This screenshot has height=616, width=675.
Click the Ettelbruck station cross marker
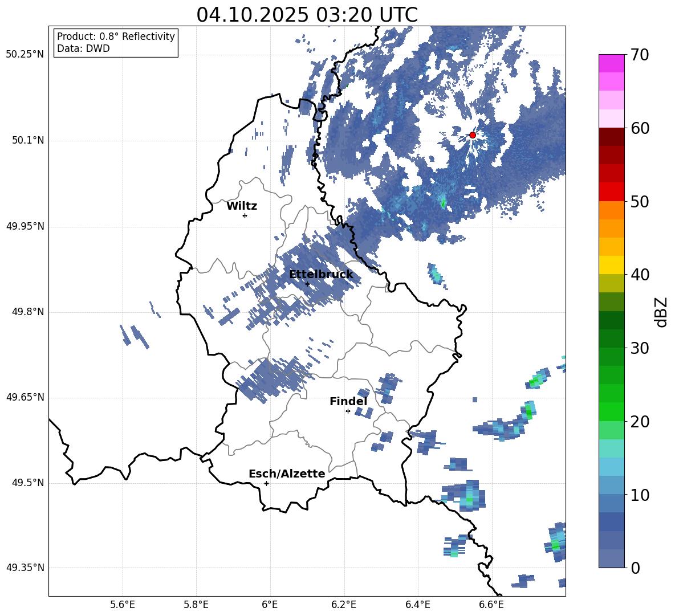[x=307, y=284]
